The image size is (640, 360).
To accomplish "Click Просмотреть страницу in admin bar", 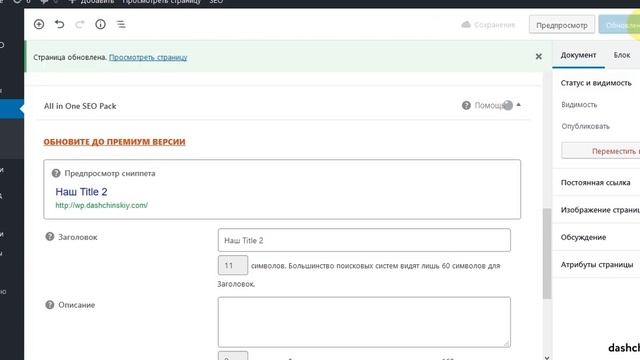I will coord(162,2).
